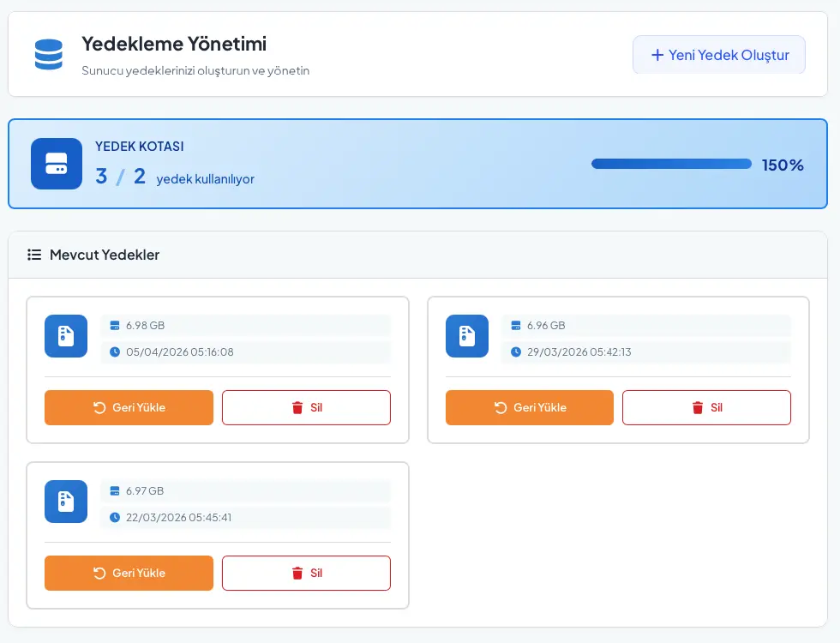Restore the 29/03/2026 backup with Geri Yükle

[x=530, y=408]
